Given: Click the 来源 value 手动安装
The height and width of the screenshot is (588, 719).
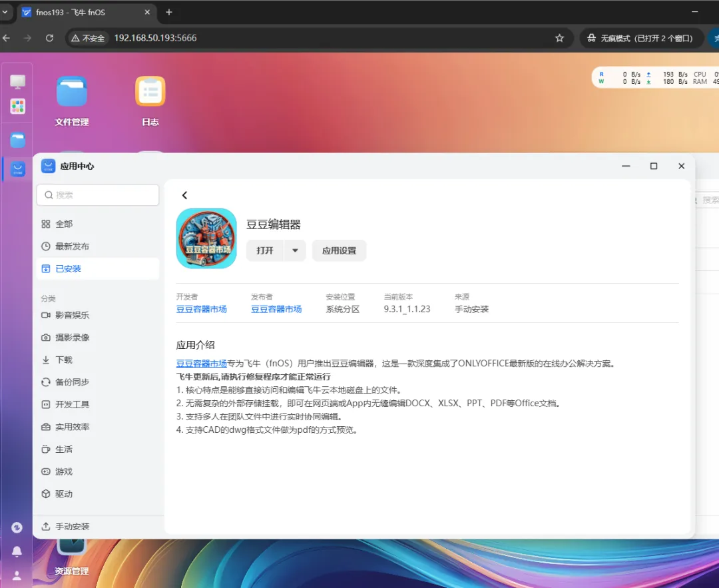Looking at the screenshot, I should [471, 309].
